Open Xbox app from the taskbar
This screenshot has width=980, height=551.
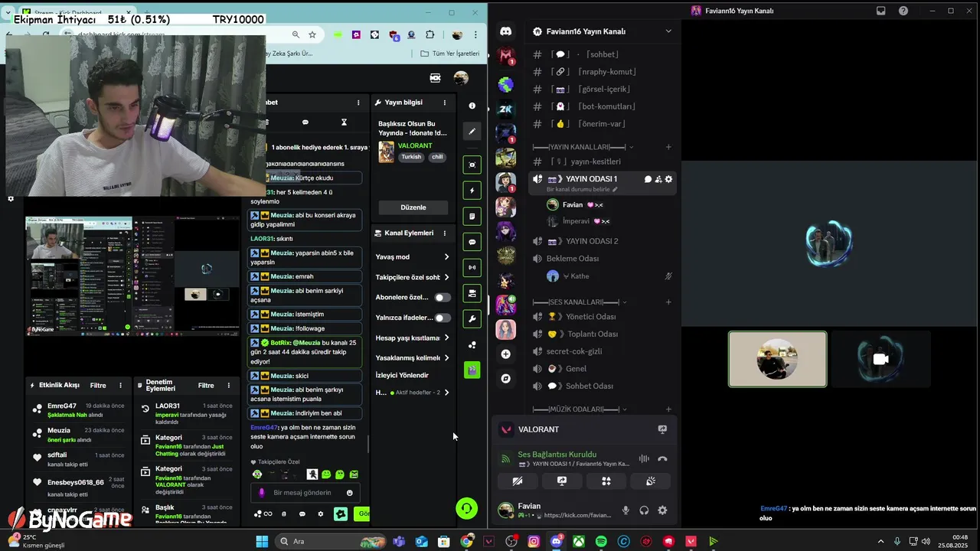click(579, 541)
